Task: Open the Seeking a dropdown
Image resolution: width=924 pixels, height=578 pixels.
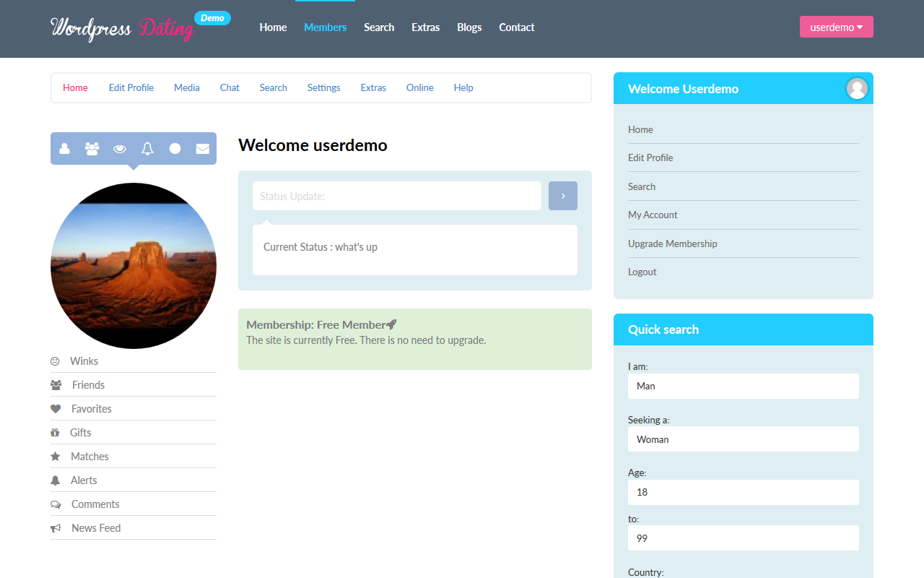Action: 744,439
